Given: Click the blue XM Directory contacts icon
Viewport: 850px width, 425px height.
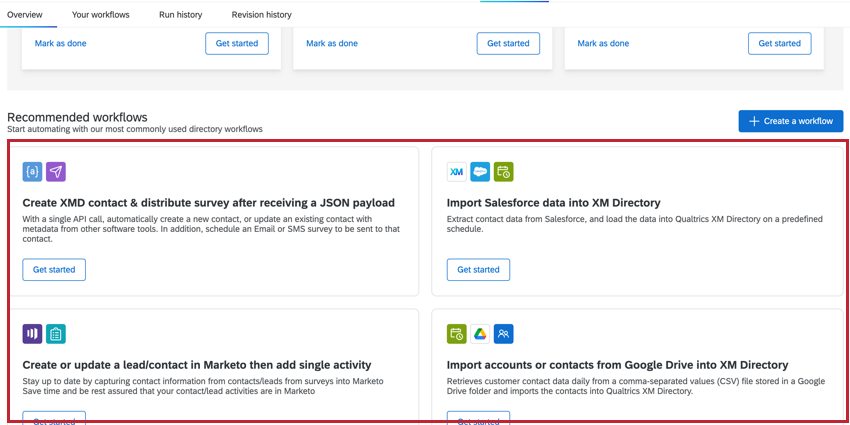Looking at the screenshot, I should click(504, 334).
